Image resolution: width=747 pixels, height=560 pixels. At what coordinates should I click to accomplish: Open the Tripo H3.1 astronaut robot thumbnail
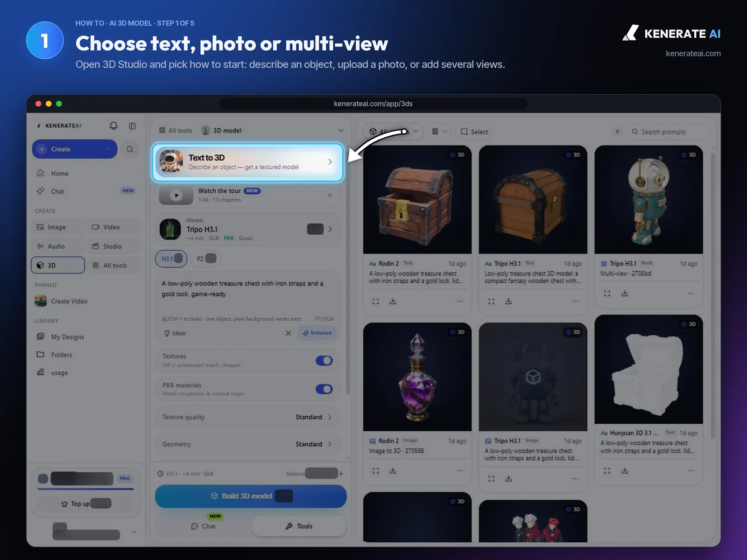[x=648, y=200]
